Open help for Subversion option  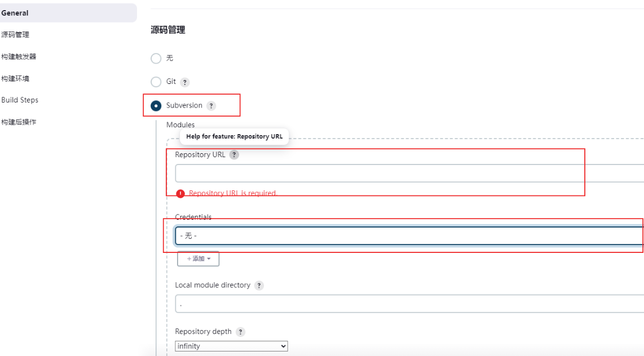(x=211, y=106)
